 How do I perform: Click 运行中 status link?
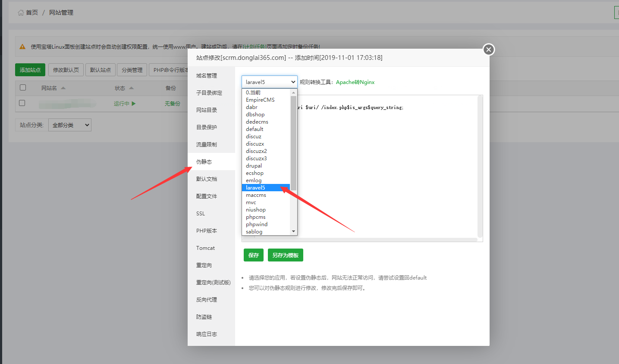[x=122, y=104]
